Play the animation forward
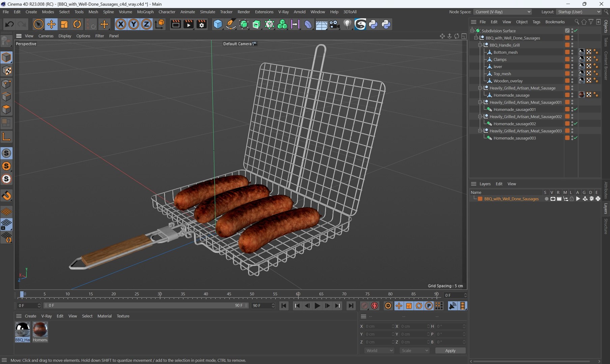 tap(317, 306)
